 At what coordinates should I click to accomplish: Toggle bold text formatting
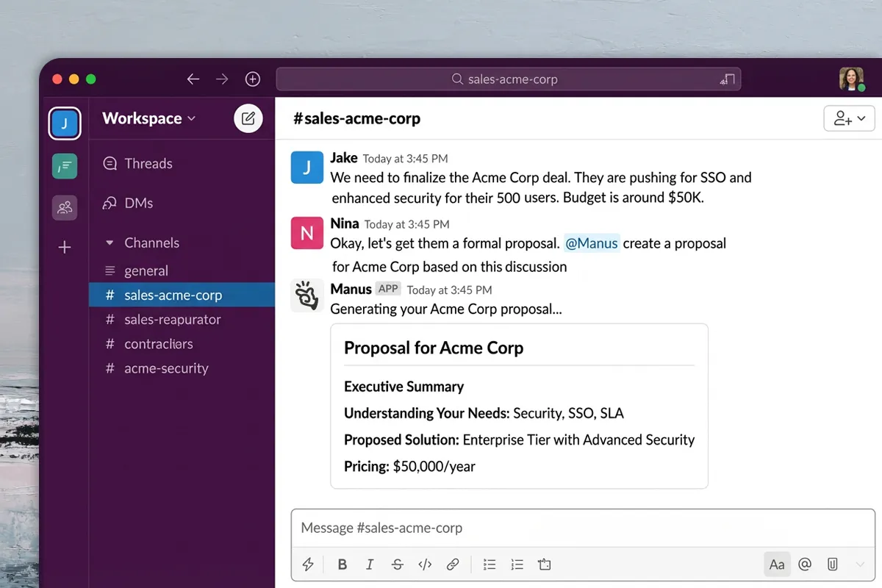(x=342, y=564)
